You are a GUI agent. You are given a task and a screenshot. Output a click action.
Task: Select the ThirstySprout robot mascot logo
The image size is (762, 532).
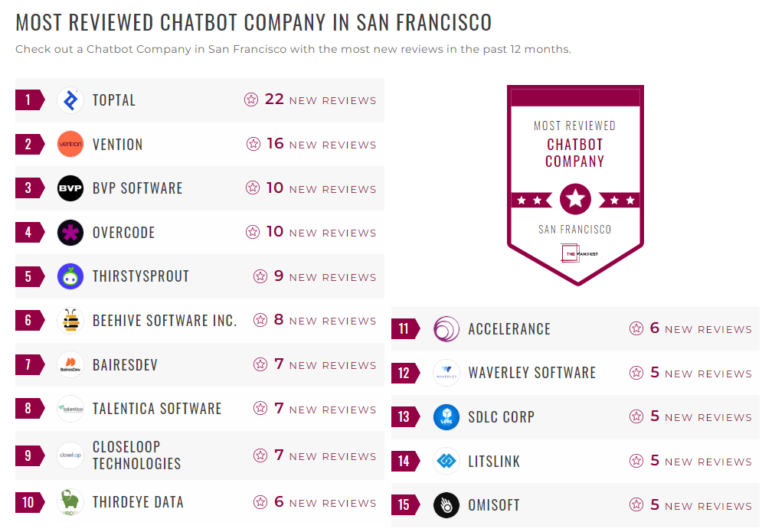point(70,276)
